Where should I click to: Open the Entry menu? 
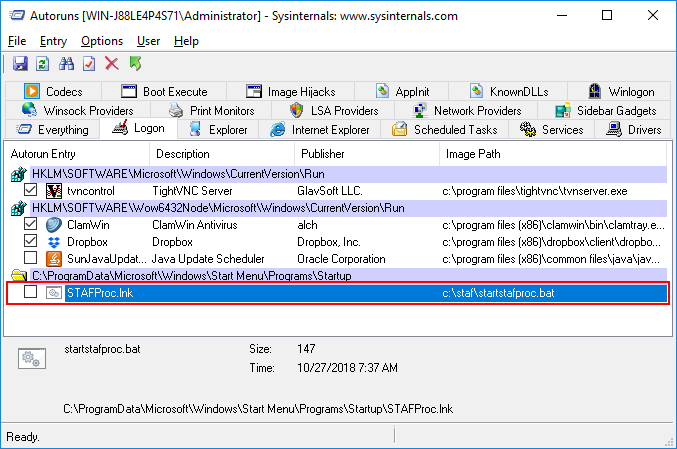(54, 41)
